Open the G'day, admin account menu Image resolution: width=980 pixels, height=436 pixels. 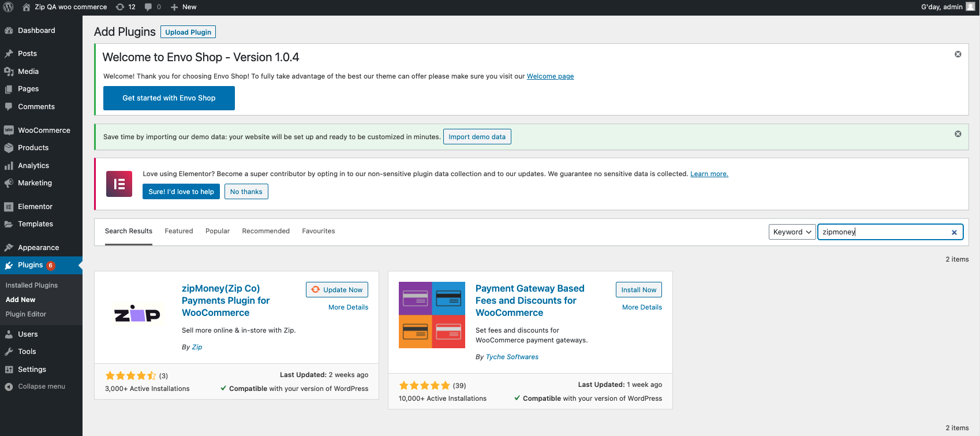pos(948,7)
